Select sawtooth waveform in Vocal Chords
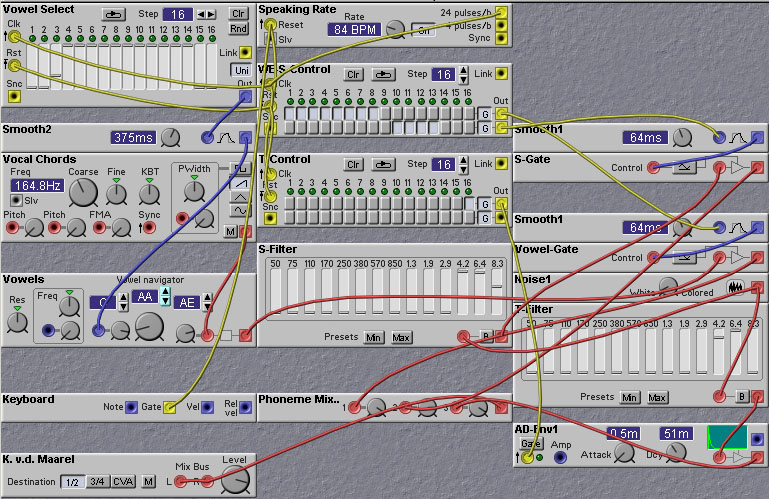This screenshot has width=769, height=499. pos(242,183)
